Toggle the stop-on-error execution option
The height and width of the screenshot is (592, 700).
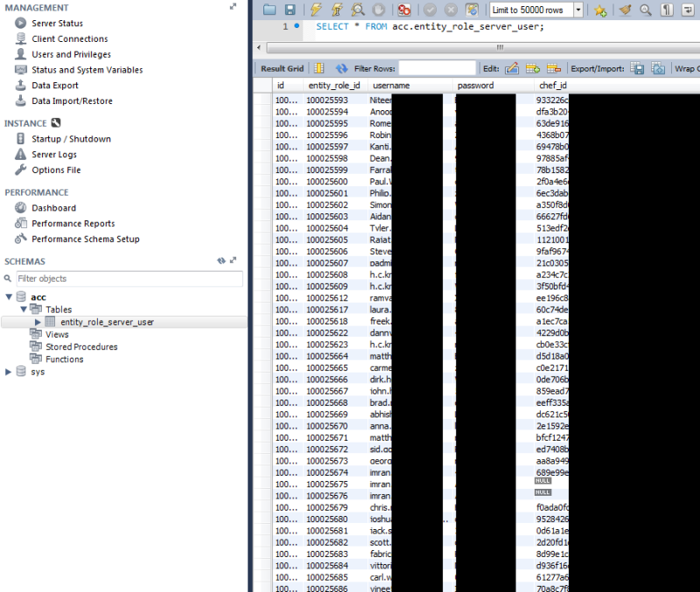point(404,10)
